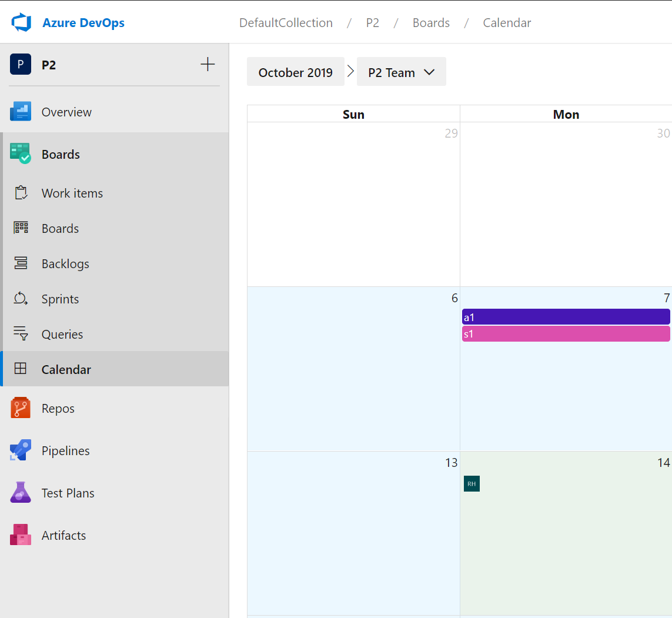The image size is (672, 618).
Task: Click the P2 project avatar badge
Action: click(x=21, y=65)
